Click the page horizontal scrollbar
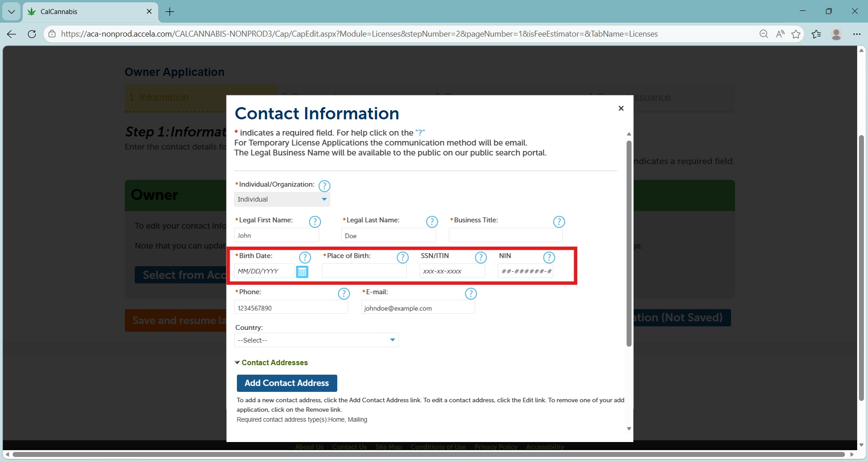Screen dimensions: 868x461 pyautogui.click(x=429, y=455)
